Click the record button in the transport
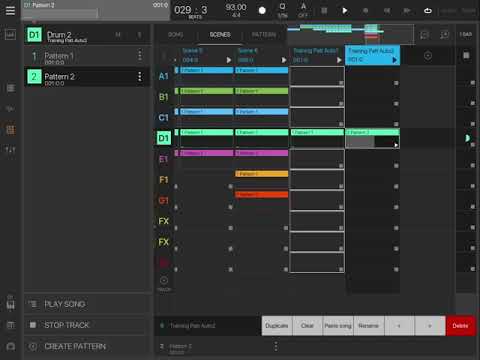Image resolution: width=480 pixels, height=360 pixels. [262, 11]
